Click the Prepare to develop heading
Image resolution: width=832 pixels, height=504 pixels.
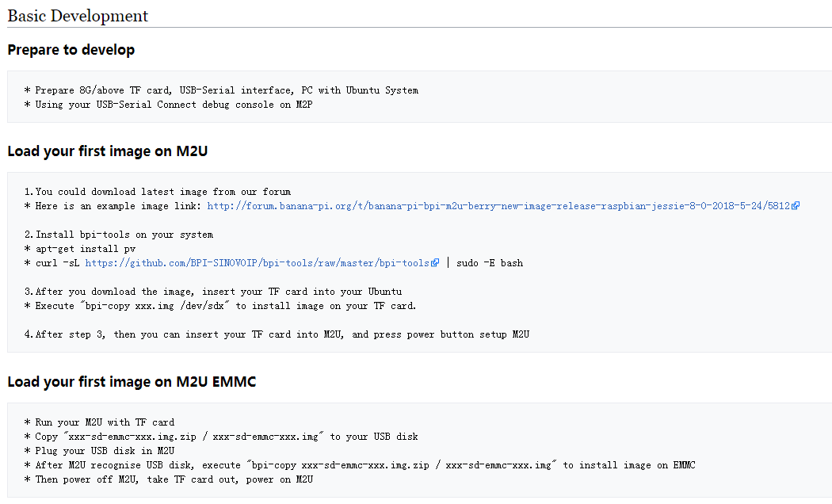click(71, 50)
